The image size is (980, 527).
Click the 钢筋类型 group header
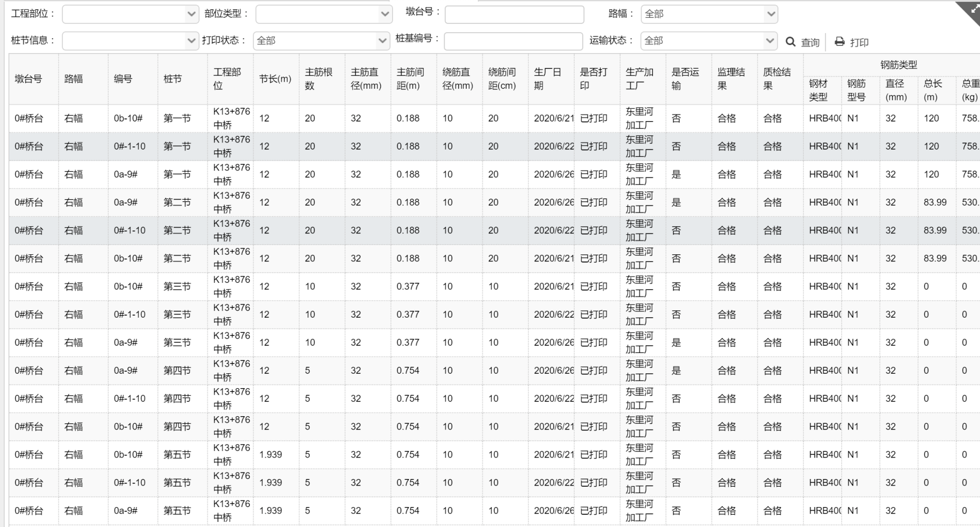898,65
